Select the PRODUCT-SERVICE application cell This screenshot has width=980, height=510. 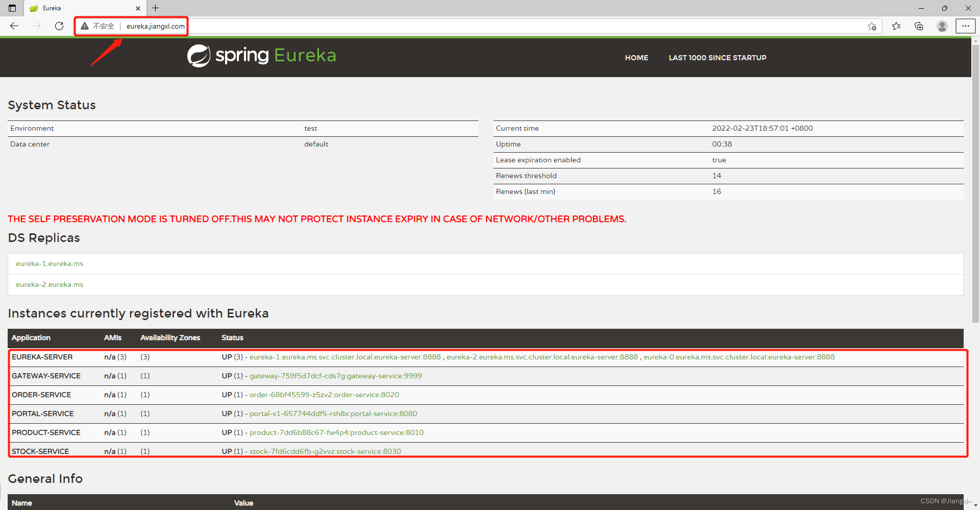[46, 432]
